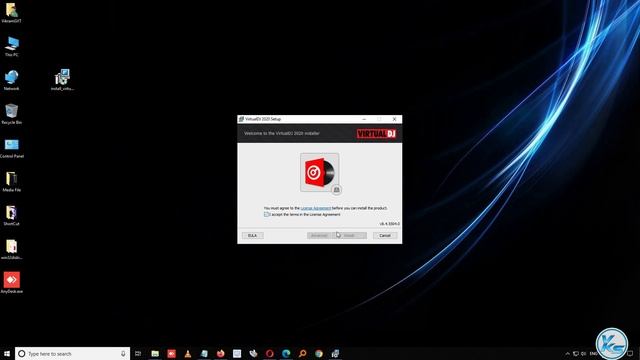Select the Media File folder icon
Viewport: 640px width, 360px height.
point(11,182)
